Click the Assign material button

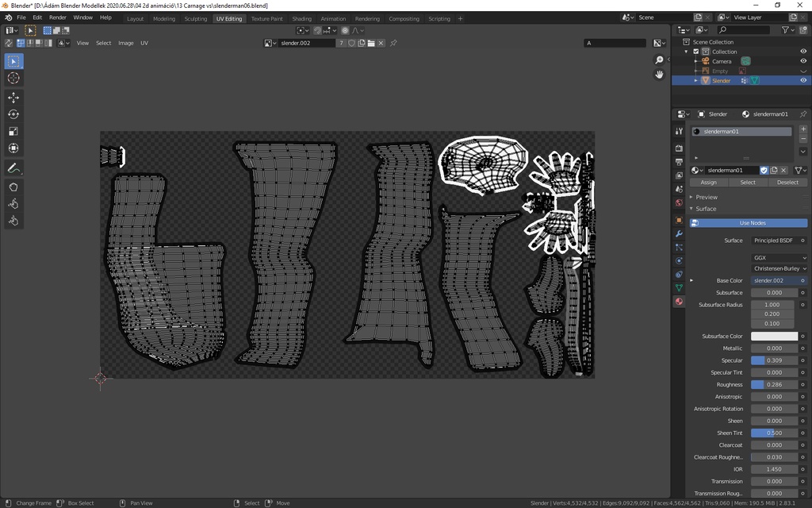[x=708, y=183]
